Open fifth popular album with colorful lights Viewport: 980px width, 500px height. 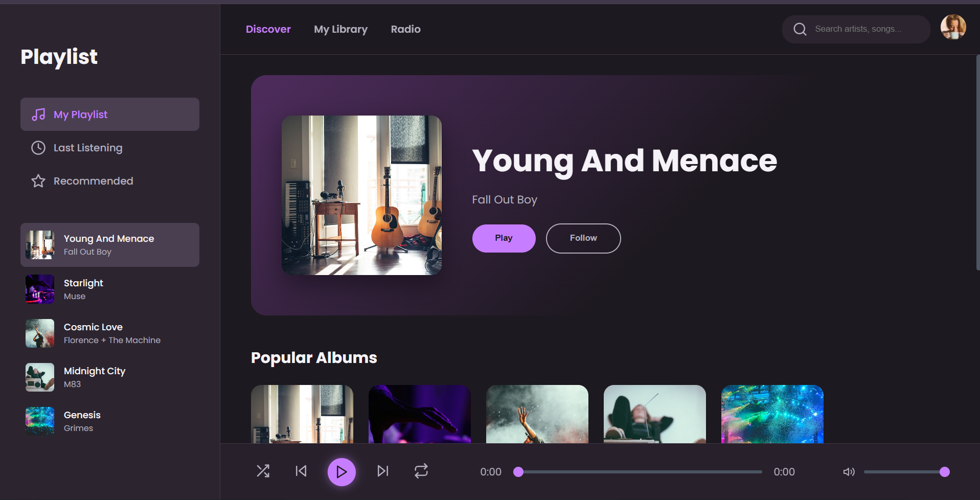coord(772,414)
